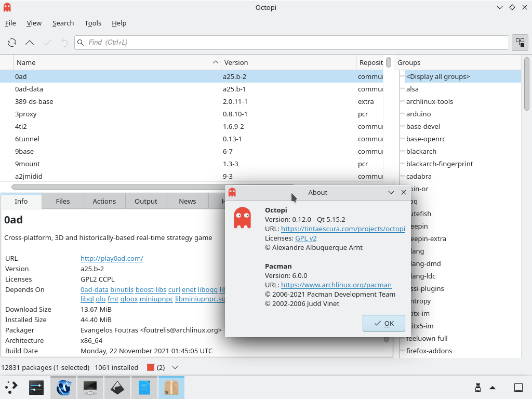Open system settings sliders taskbar icon
532x399 pixels.
coord(36,388)
